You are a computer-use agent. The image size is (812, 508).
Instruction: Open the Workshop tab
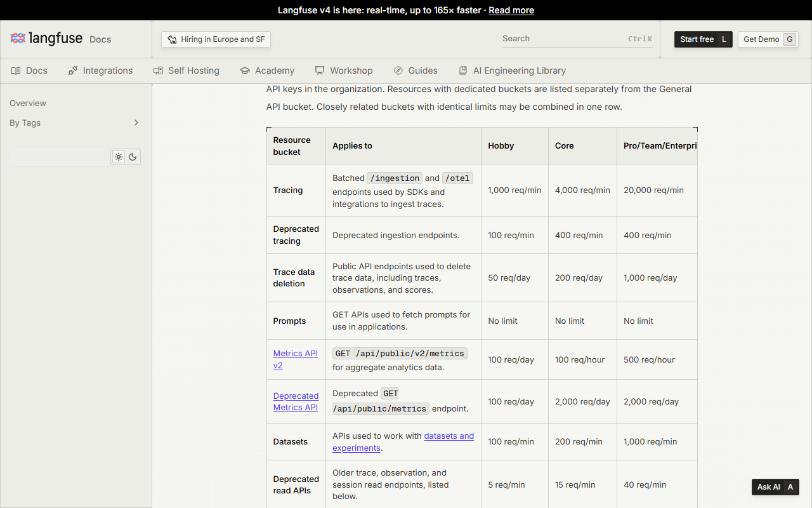[x=344, y=70]
